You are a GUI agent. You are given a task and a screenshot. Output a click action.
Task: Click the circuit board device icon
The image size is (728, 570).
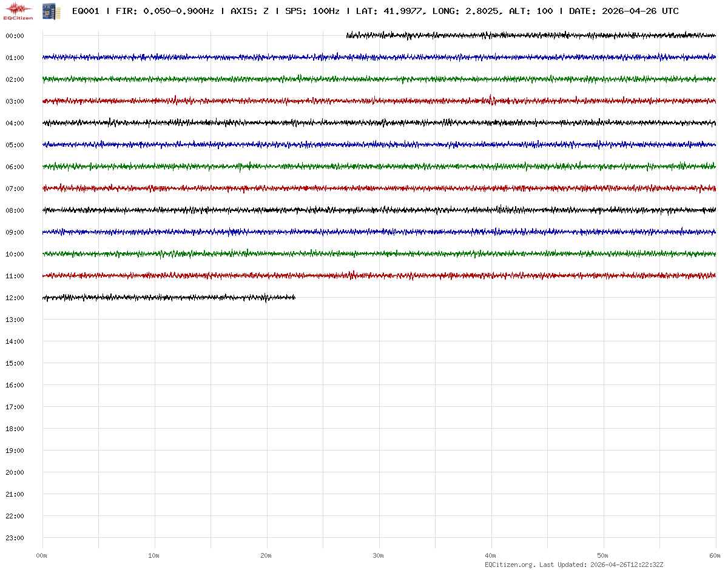pyautogui.click(x=51, y=11)
